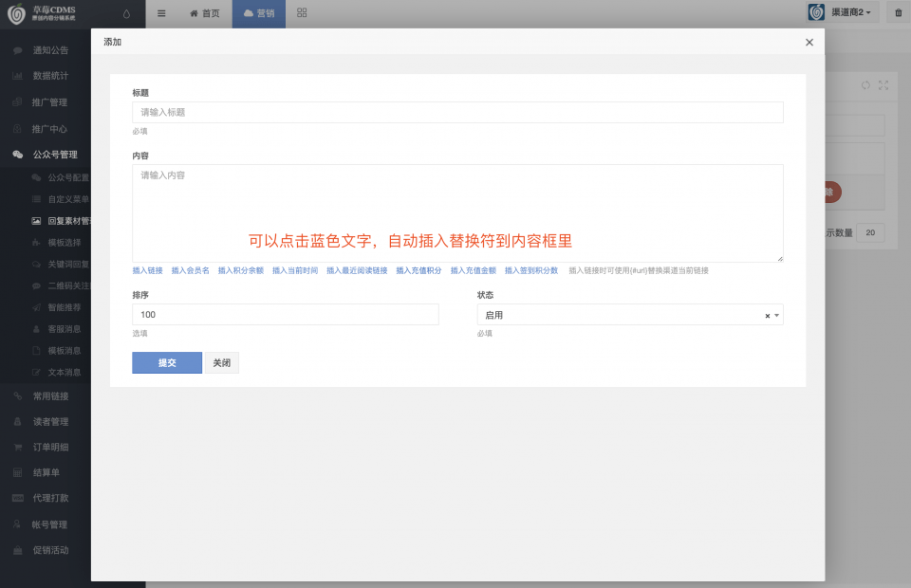Click the hamburger menu toggle icon

(x=161, y=13)
